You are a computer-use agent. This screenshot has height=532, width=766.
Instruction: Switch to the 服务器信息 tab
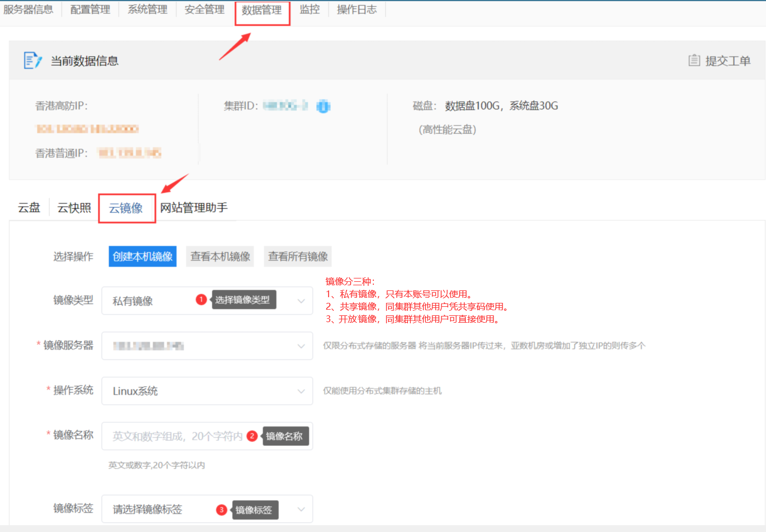(28, 10)
